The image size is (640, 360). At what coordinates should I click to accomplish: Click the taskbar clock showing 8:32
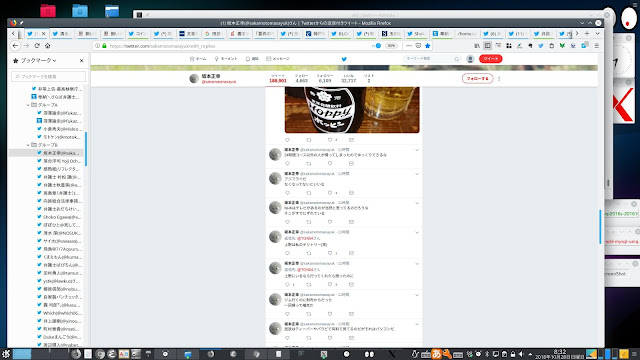(560, 354)
